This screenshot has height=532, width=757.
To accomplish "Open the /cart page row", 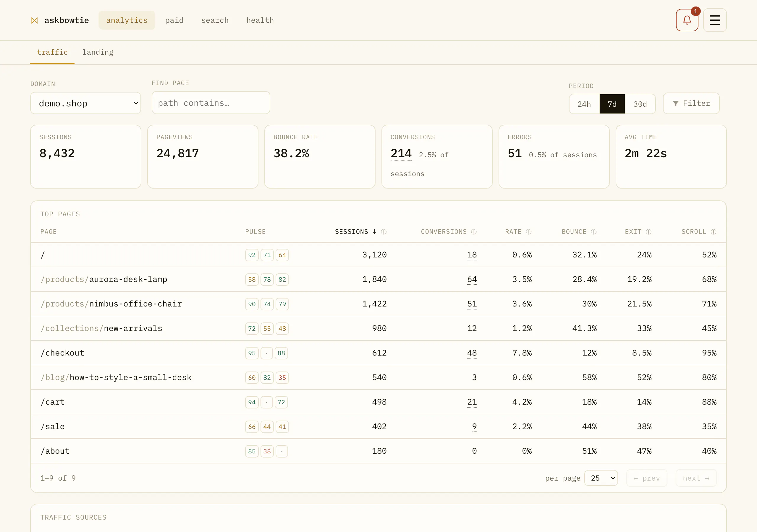I will pos(378,402).
